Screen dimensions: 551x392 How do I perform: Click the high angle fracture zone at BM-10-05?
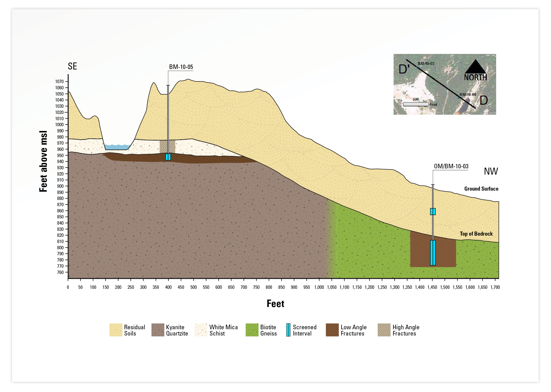(167, 147)
